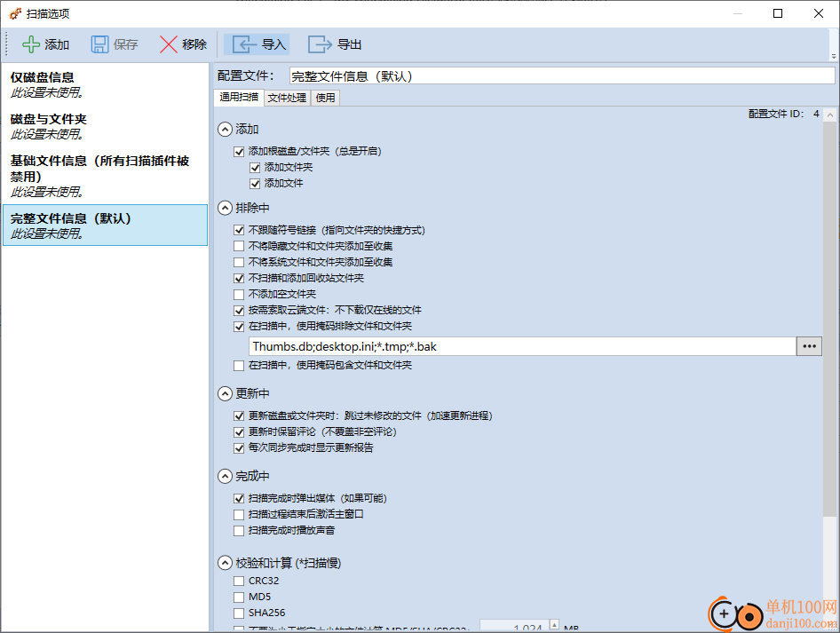Viewport: 840px width, 633px height.
Task: Click the 保存 floppy disk icon
Action: click(99, 44)
